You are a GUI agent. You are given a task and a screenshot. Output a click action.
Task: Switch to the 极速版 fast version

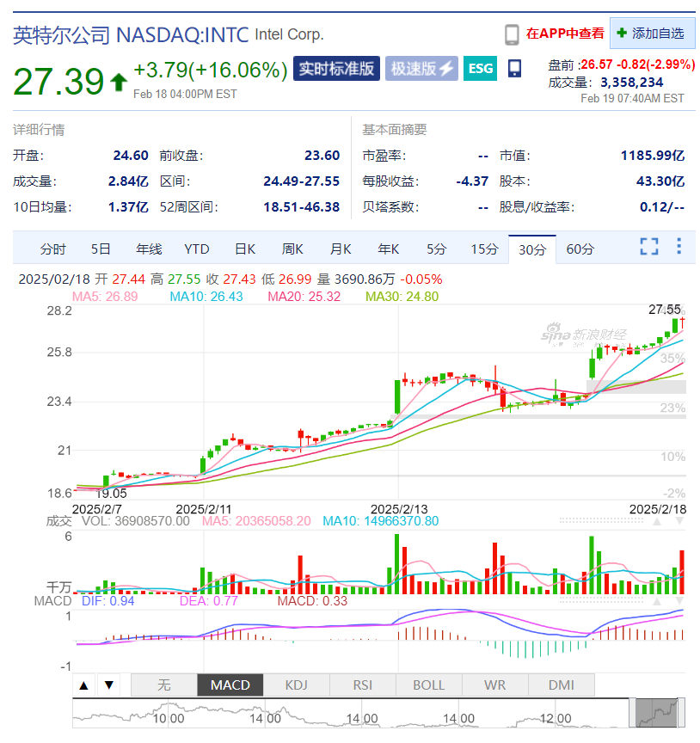pyautogui.click(x=421, y=69)
